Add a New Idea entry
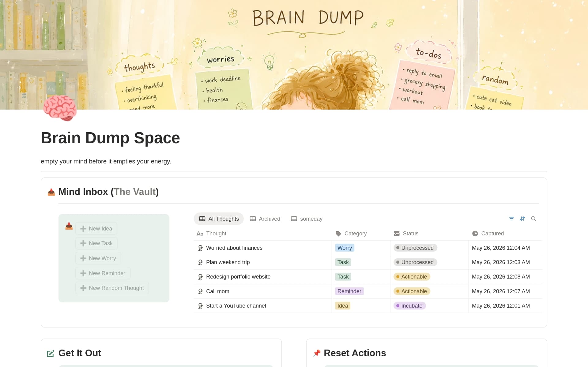Image resolution: width=588 pixels, height=367 pixels. (96, 229)
